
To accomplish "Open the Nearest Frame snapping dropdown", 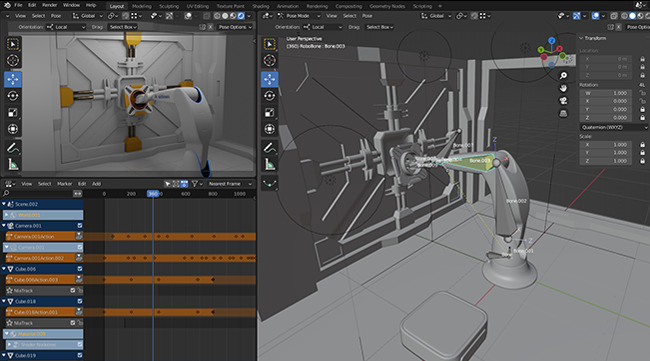I will click(230, 184).
